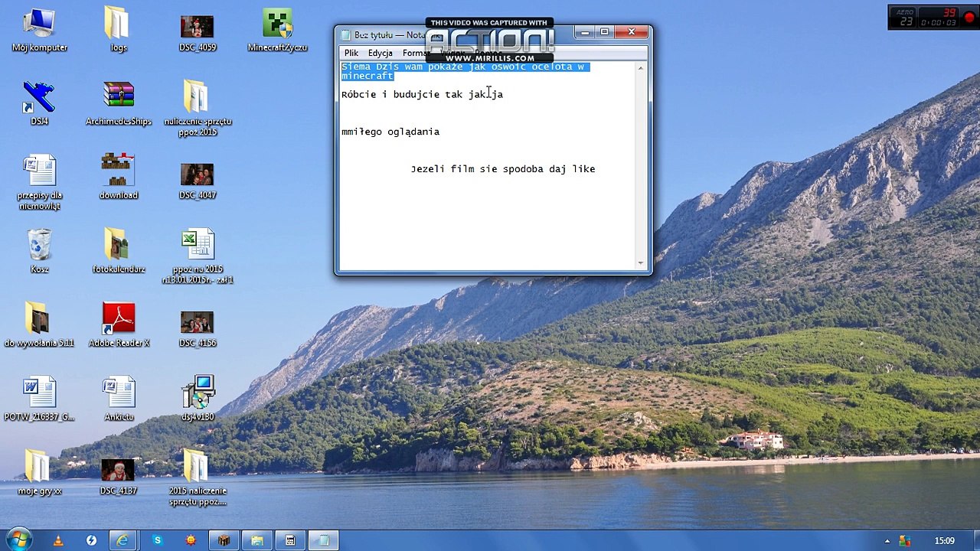Viewport: 980px width, 551px height.
Task: Click the line 'Róbcie i budujcie tak jak ja'
Action: coord(422,94)
